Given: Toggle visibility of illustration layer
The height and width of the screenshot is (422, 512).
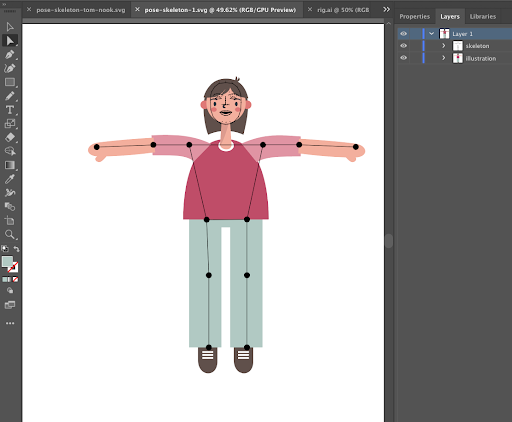Looking at the screenshot, I should (x=403, y=58).
